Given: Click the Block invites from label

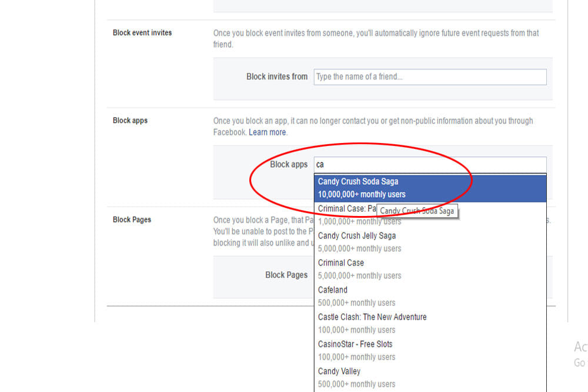Looking at the screenshot, I should click(277, 77).
